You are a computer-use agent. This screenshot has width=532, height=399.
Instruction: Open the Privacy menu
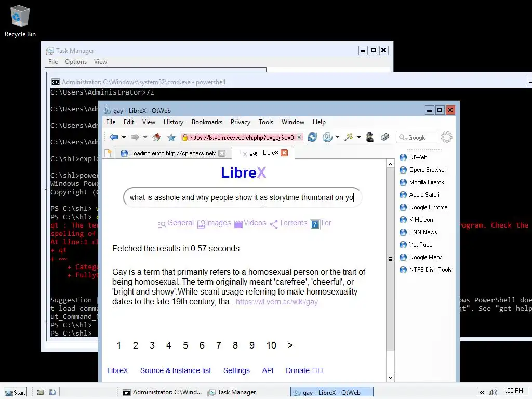click(x=241, y=122)
